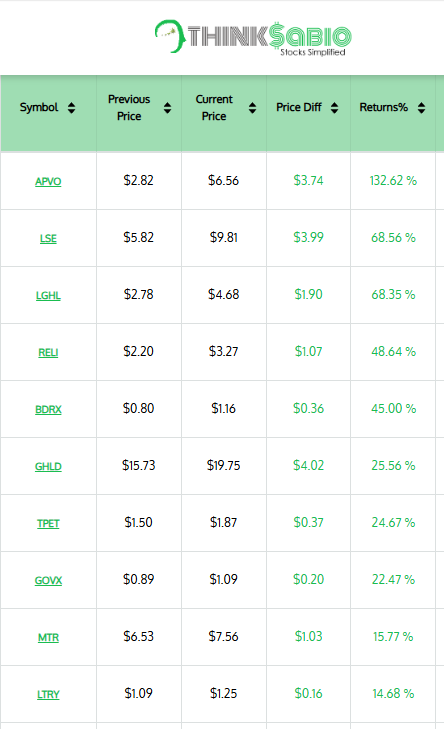Open the TPET stock link
Screen dimensions: 444x729
[x=48, y=524]
